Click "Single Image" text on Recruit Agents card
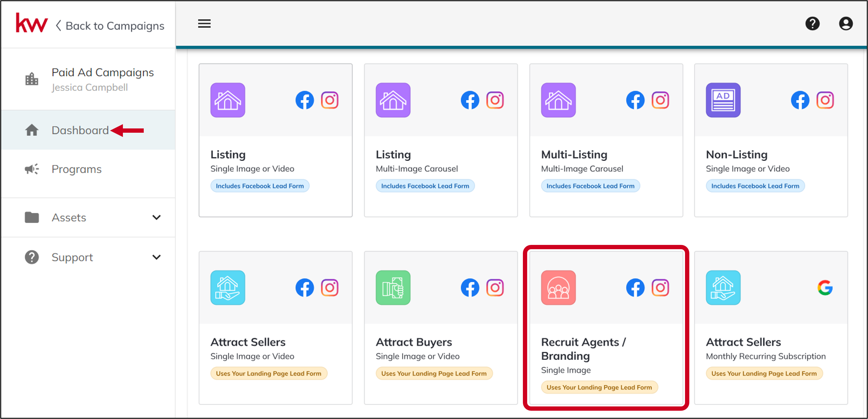Image resolution: width=868 pixels, height=419 pixels. click(566, 370)
